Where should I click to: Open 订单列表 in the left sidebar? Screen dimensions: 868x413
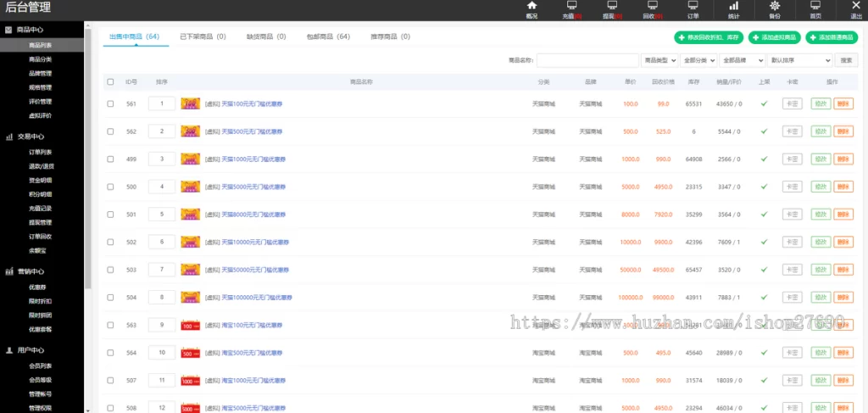pyautogui.click(x=41, y=152)
